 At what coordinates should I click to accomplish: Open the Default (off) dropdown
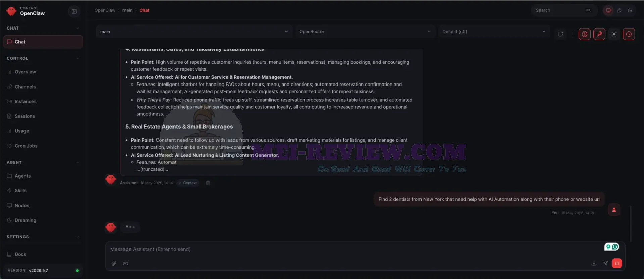(x=494, y=32)
